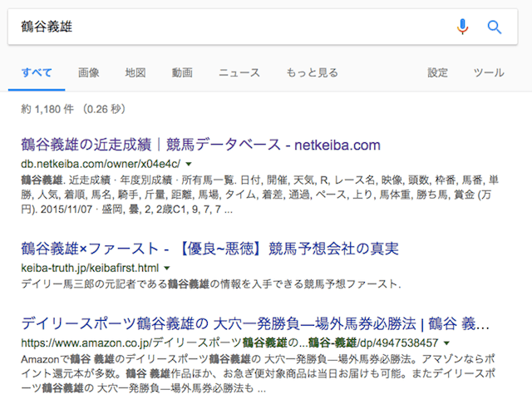Click the keiba-truth.jp/keibafirst.html green URL
Screen dimensions: 532x409
90,269
